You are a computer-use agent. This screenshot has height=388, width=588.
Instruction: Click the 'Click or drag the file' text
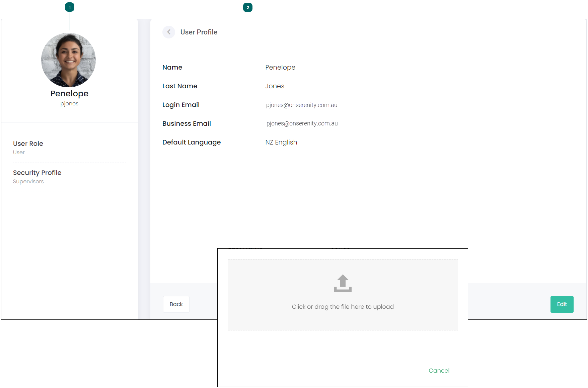click(x=343, y=307)
